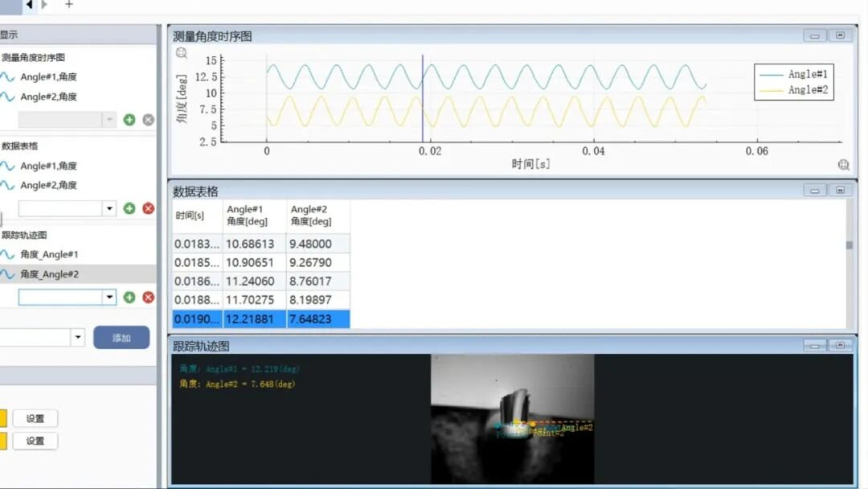
Task: Click the left arrow navigation icon at top
Action: point(29,5)
